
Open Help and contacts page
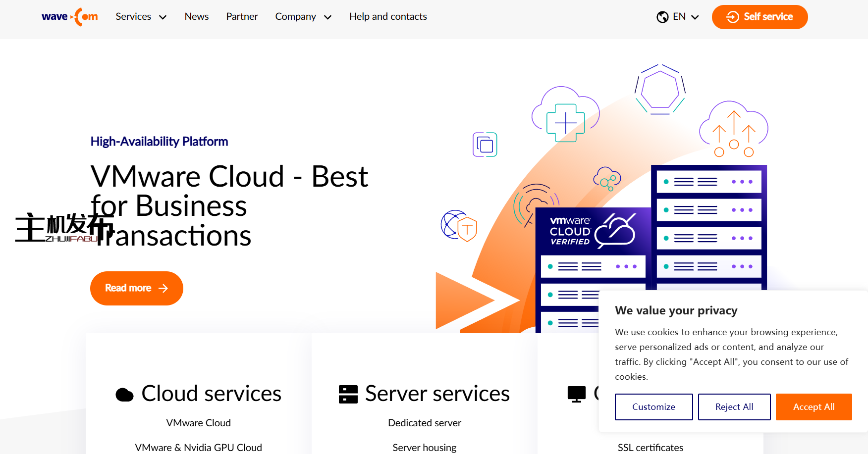(x=388, y=17)
